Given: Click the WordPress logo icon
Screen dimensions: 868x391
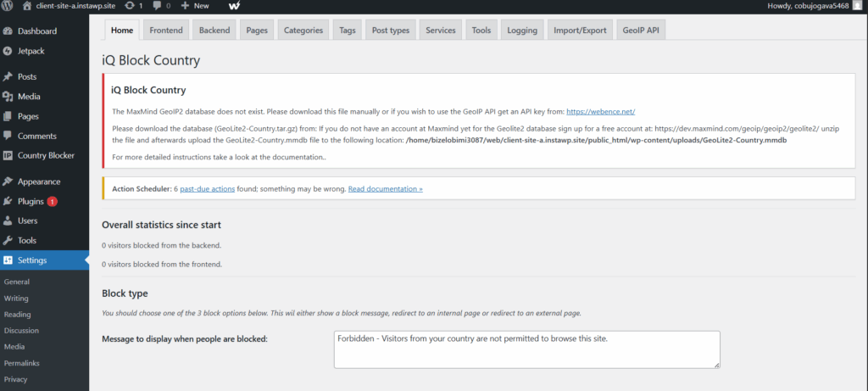Looking at the screenshot, I should tap(8, 6).
